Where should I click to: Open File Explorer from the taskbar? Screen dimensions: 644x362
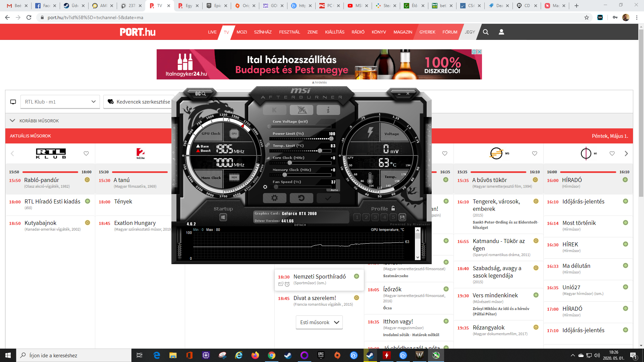173,355
